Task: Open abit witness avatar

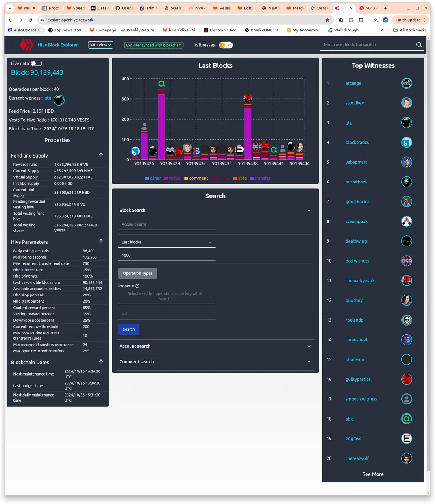Action: click(x=406, y=419)
